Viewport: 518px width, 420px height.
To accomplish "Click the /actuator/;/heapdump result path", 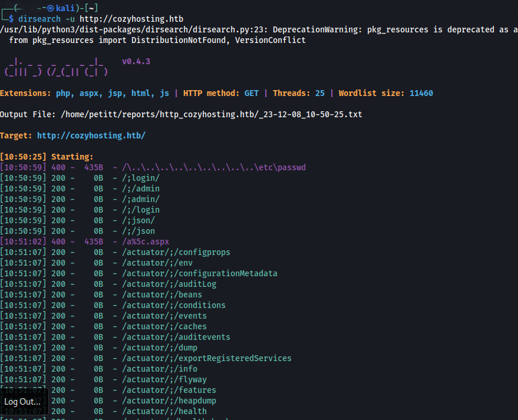I will tap(169, 401).
